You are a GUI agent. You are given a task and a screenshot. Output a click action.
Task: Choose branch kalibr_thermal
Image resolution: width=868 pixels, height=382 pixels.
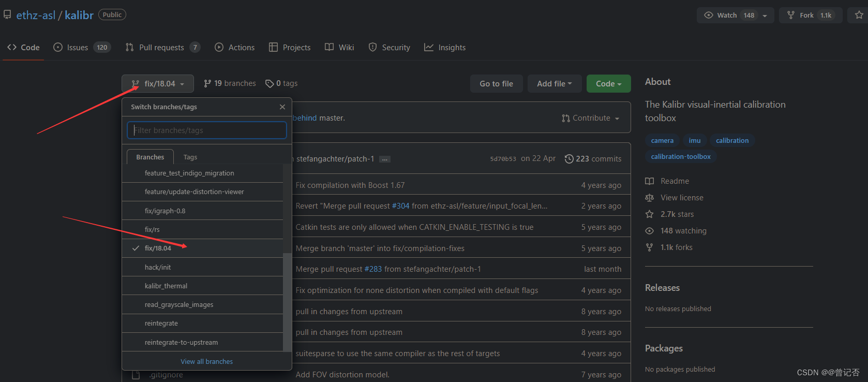point(203,286)
